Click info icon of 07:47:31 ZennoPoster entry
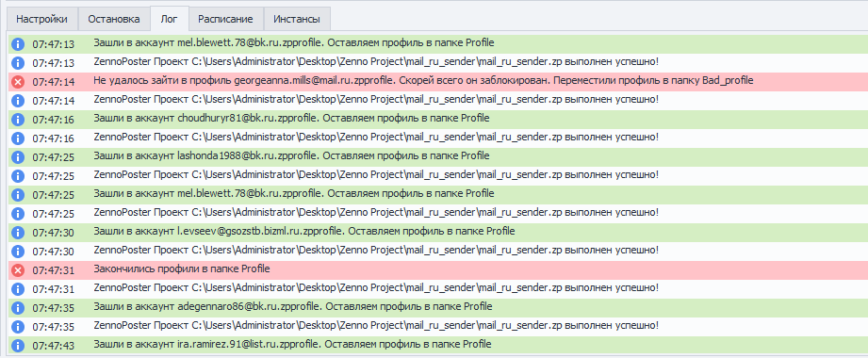 [x=18, y=289]
